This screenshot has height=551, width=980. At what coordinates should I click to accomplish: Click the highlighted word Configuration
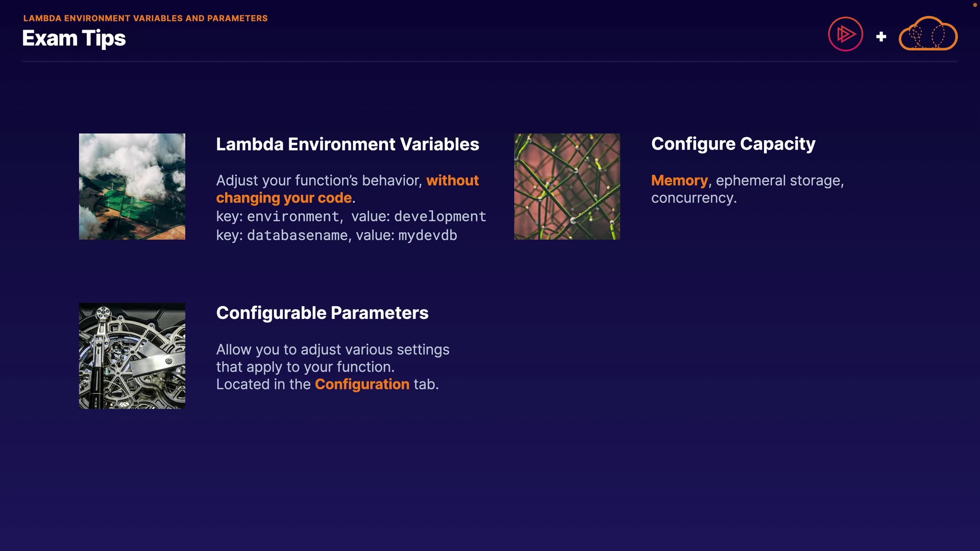coord(362,384)
